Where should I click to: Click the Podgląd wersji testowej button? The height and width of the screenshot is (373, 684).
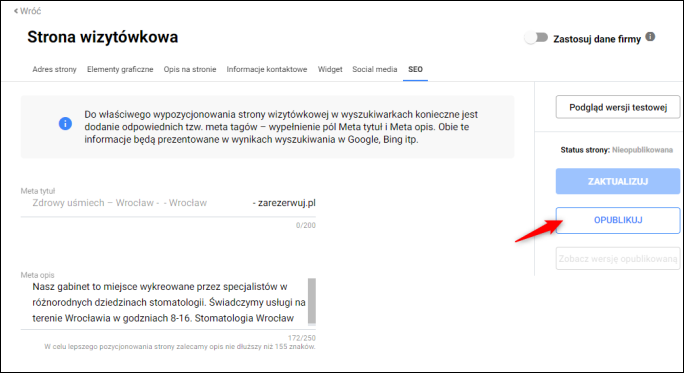pyautogui.click(x=618, y=107)
